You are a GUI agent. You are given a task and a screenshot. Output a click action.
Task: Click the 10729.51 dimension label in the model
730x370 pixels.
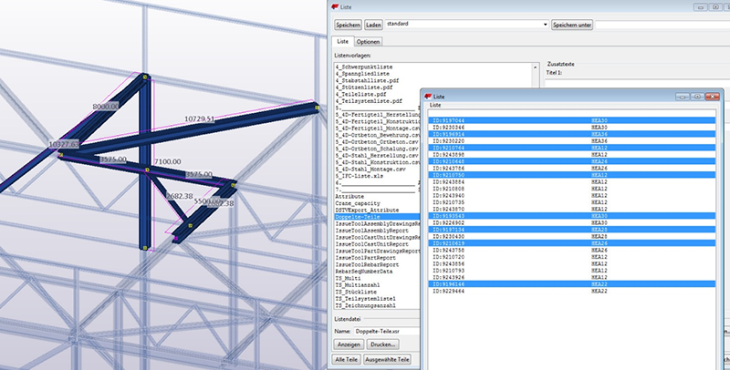click(x=199, y=119)
